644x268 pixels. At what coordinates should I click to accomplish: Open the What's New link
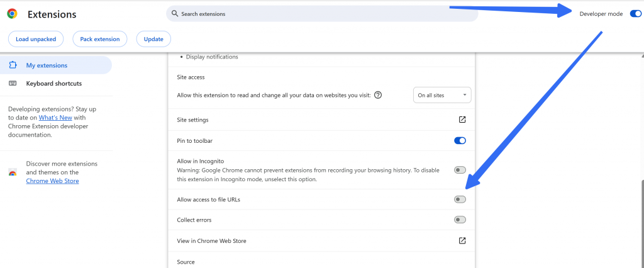tap(55, 118)
